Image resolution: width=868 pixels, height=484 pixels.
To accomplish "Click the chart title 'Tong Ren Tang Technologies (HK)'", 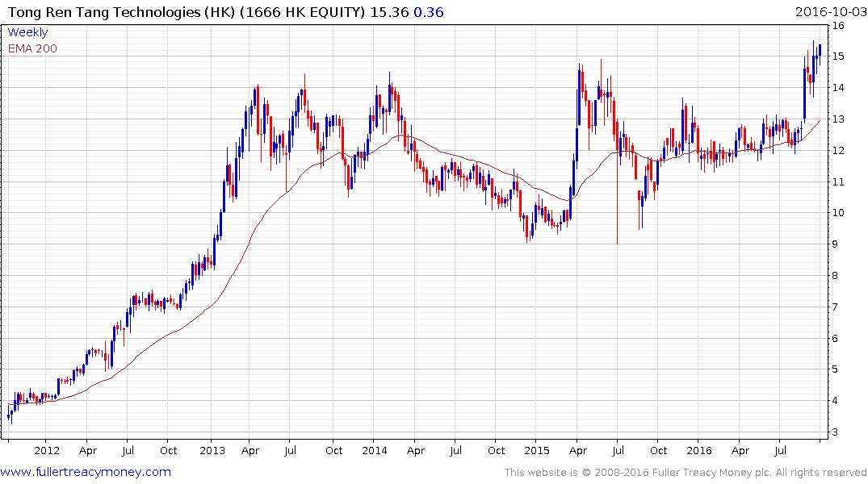I will coord(122,12).
